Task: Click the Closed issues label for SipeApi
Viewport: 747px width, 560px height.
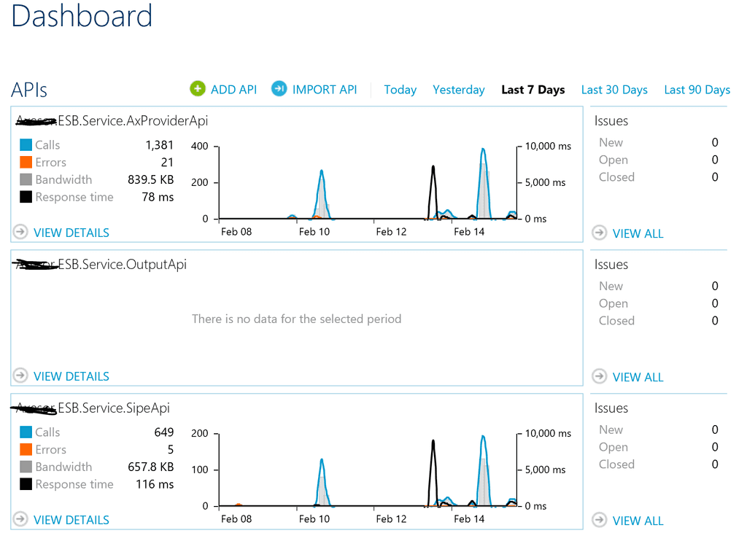Action: pos(617,464)
